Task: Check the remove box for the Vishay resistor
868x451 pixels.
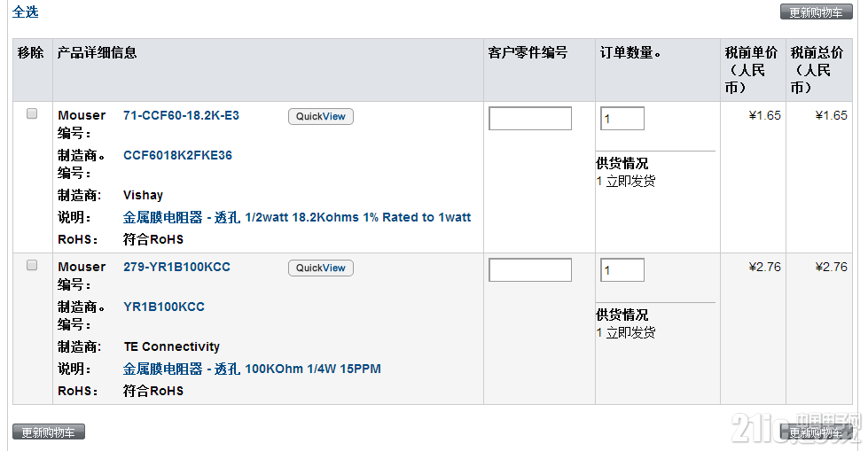Action: tap(32, 113)
